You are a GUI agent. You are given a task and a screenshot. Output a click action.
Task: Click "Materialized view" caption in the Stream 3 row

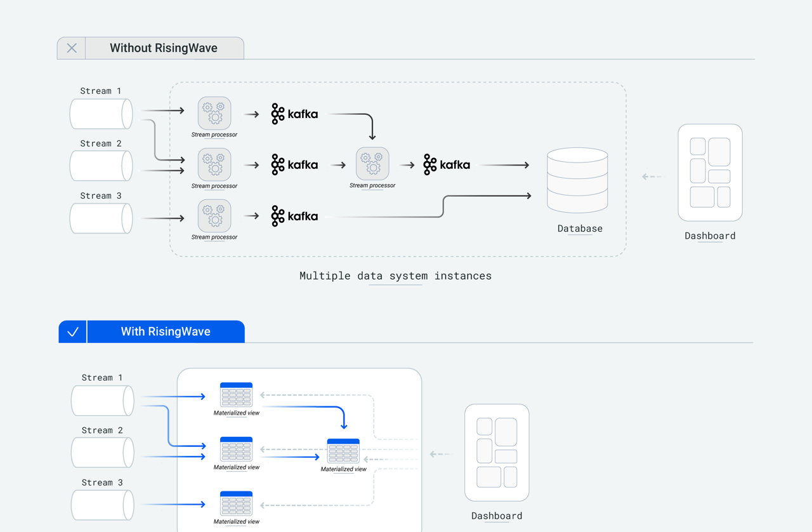coord(237,521)
